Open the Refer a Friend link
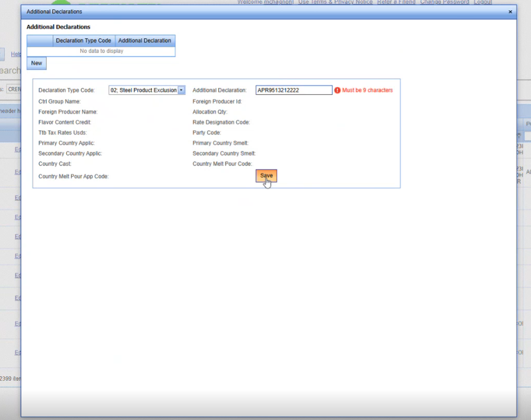 point(396,2)
